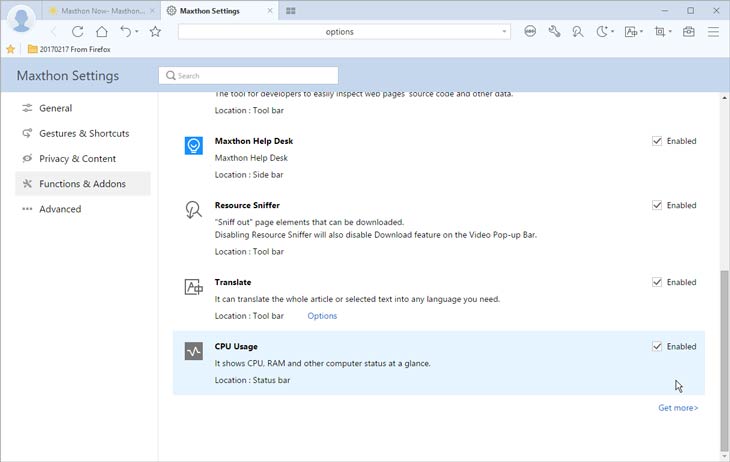Viewport: 730px width, 462px height.
Task: Click 'Location : Status bar' text
Action: click(x=252, y=380)
